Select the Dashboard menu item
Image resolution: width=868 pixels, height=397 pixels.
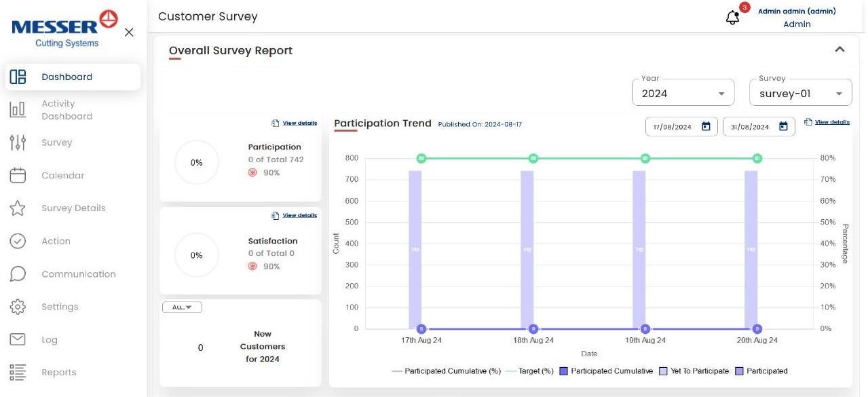click(67, 77)
